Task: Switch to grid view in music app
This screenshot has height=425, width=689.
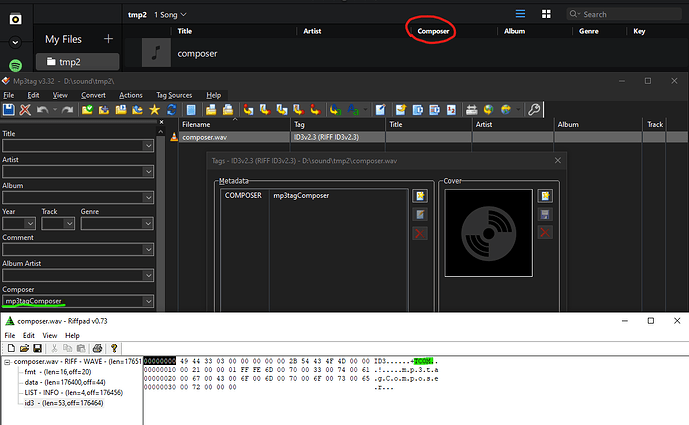Action: point(546,15)
